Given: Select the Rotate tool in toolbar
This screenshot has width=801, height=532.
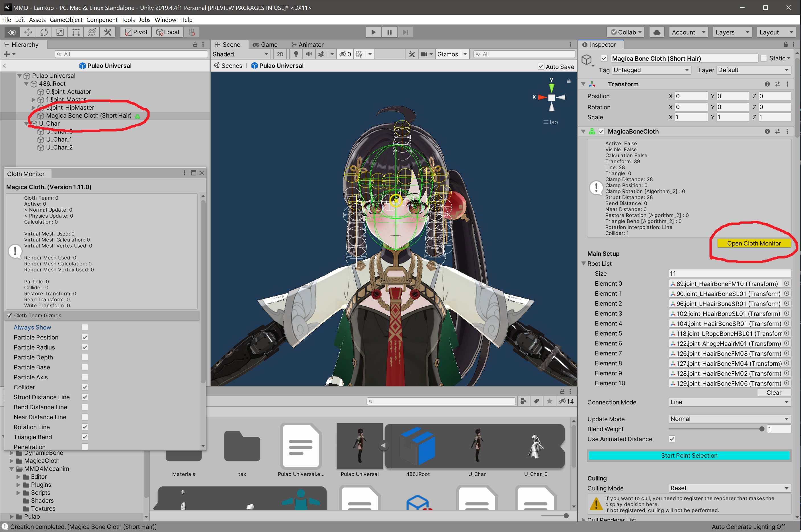Looking at the screenshot, I should pyautogui.click(x=44, y=32).
